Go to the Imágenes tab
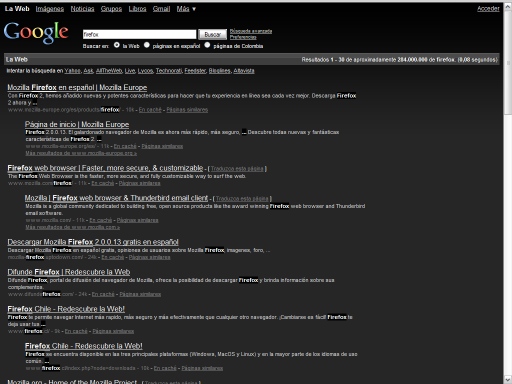This screenshot has height=384, width=512. click(50, 9)
